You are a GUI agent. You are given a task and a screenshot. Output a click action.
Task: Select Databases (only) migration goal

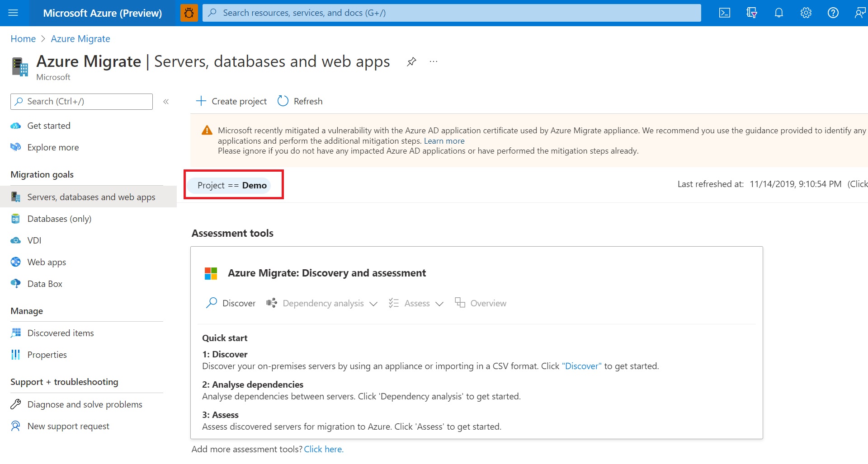pos(59,219)
